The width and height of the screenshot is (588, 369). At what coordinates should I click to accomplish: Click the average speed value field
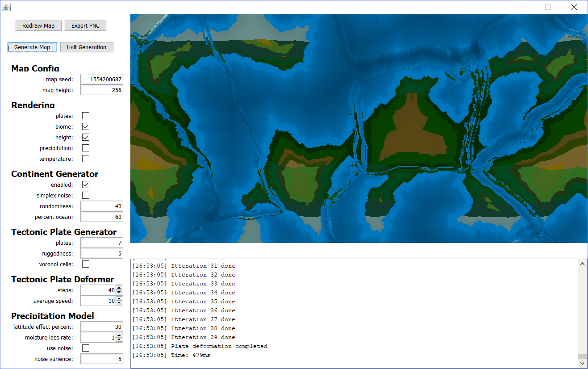98,301
